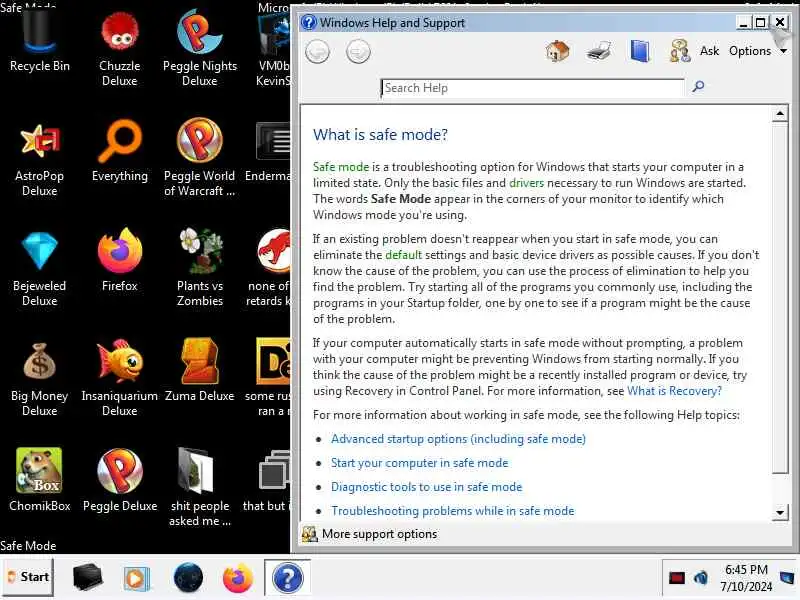Click green 'default' glossary term
The image size is (800, 600).
pyautogui.click(x=404, y=255)
